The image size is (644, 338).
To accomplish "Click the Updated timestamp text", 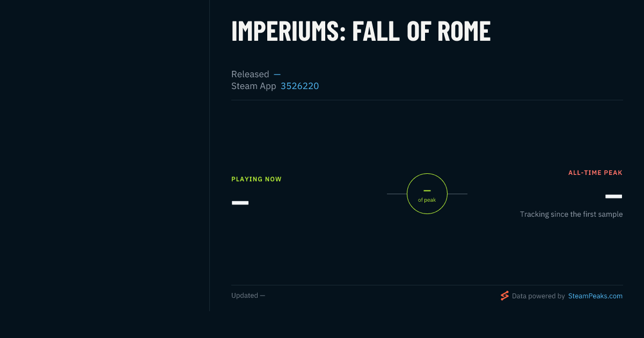I will pos(248,296).
